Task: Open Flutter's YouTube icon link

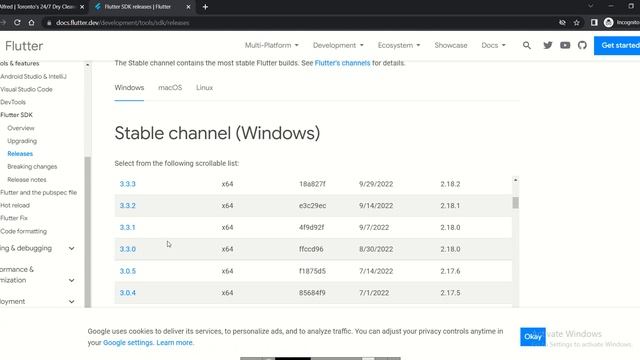Action: pos(565,45)
